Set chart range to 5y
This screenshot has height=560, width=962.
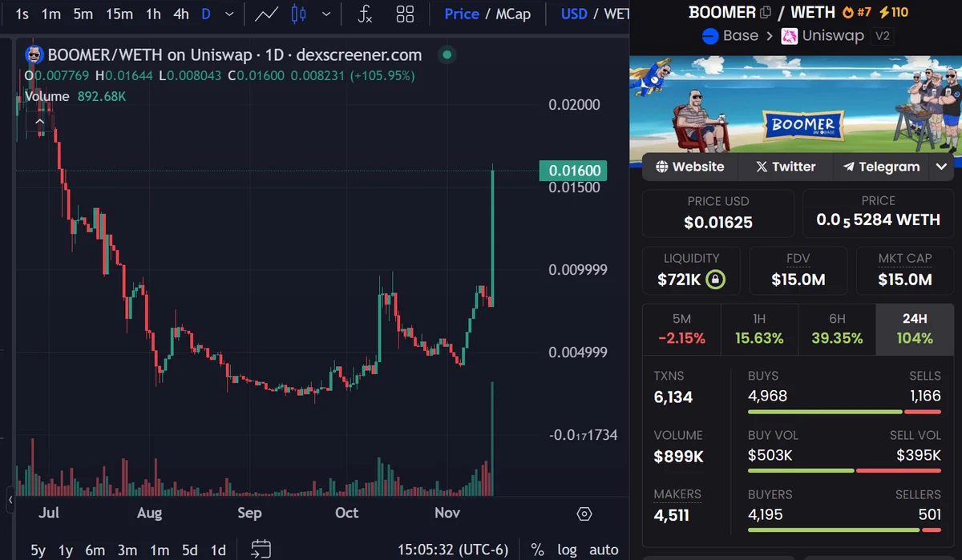coord(38,550)
